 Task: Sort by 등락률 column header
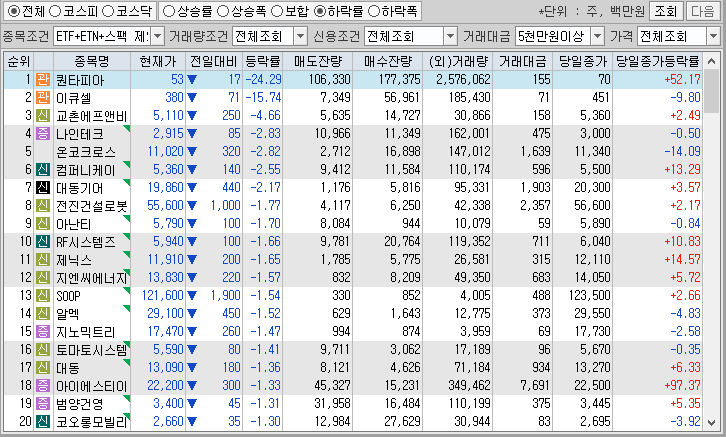[x=263, y=61]
